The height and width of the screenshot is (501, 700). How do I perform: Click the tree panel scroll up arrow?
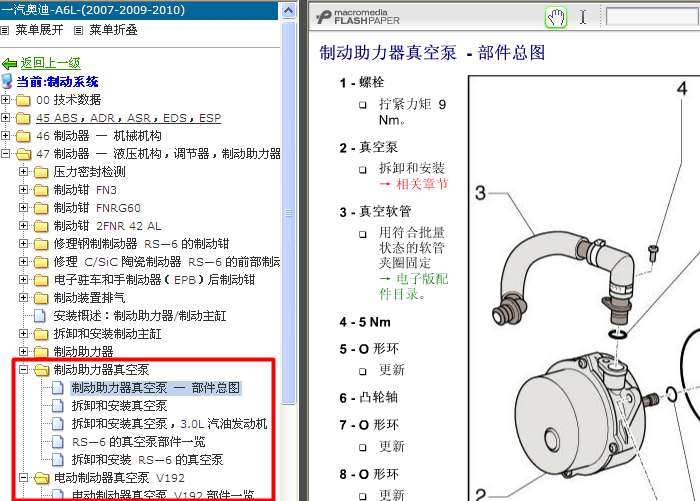coord(288,10)
